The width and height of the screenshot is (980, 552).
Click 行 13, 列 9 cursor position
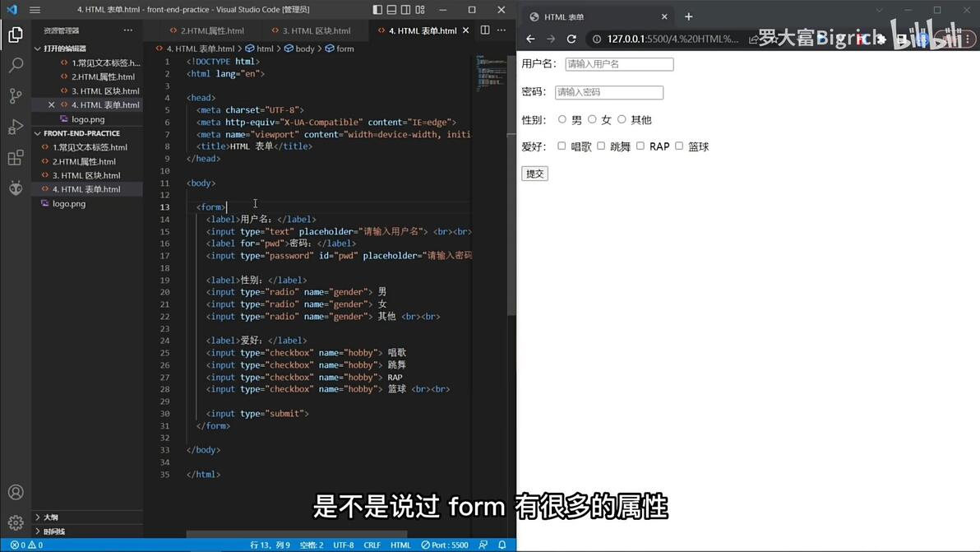[270, 545]
